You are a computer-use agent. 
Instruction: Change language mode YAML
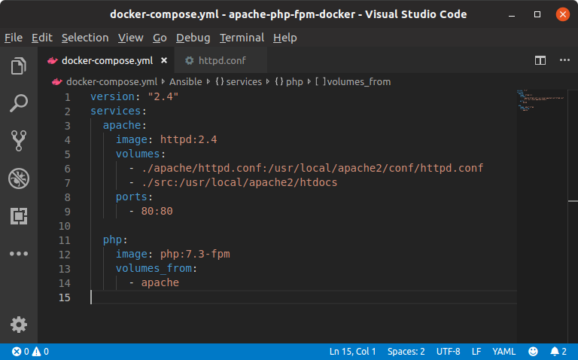pyautogui.click(x=504, y=352)
